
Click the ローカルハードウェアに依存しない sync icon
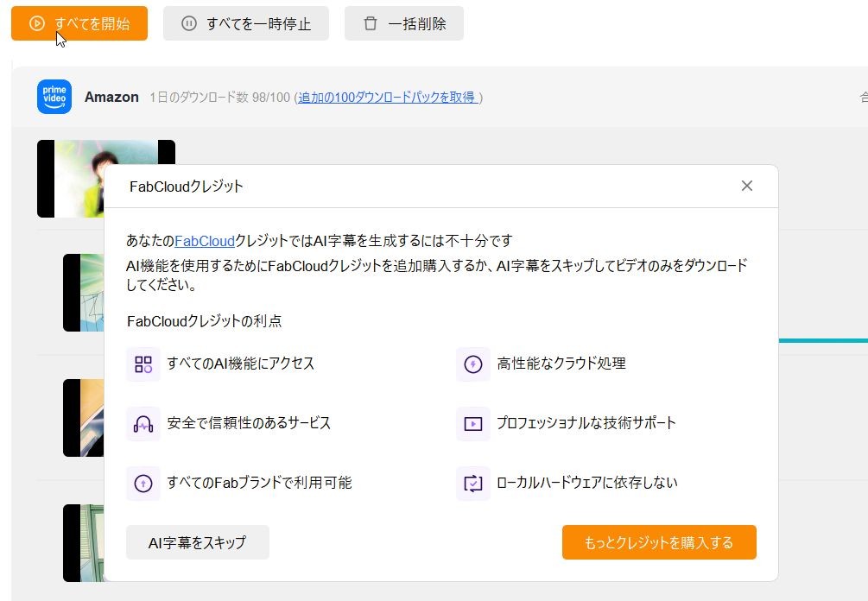[x=473, y=483]
